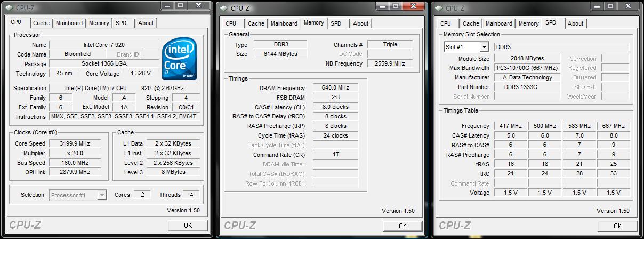Open Cache tab in Memory window

256,23
